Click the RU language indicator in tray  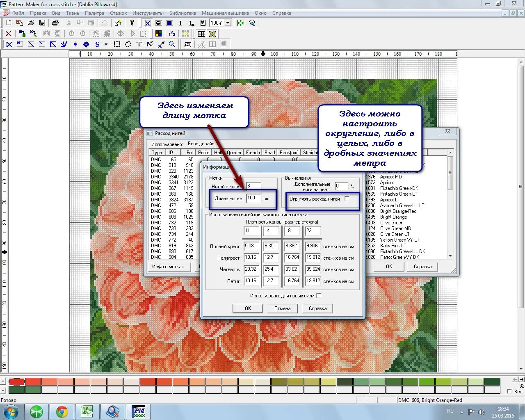[x=450, y=411]
